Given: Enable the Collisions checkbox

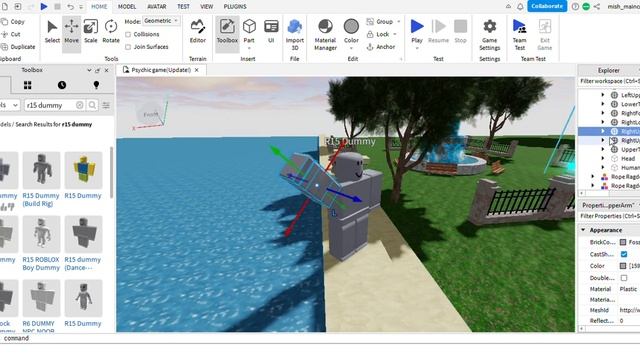Looking at the screenshot, I should 128,35.
